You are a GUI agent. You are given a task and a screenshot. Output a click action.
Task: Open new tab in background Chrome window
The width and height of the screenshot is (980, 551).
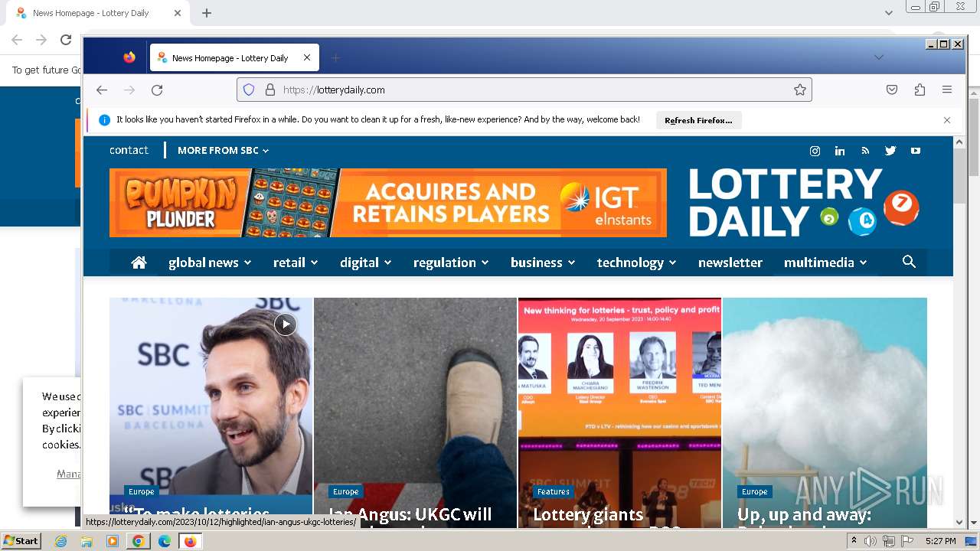pyautogui.click(x=207, y=13)
